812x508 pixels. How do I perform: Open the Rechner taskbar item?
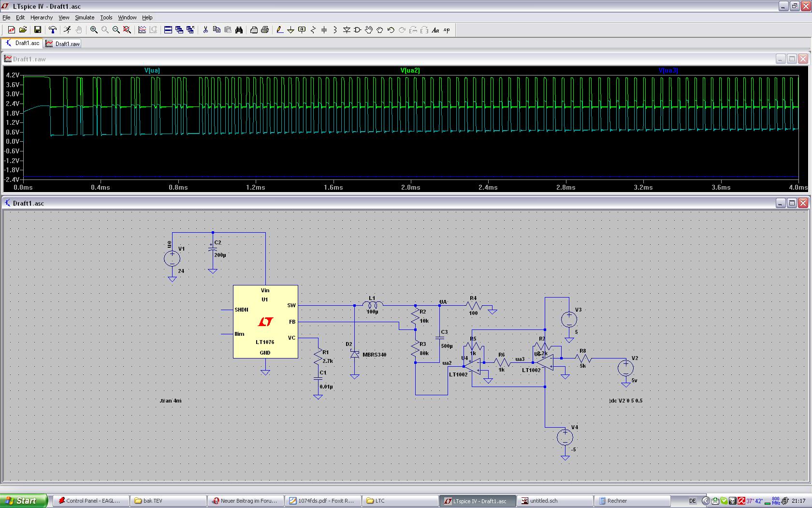pyautogui.click(x=631, y=501)
